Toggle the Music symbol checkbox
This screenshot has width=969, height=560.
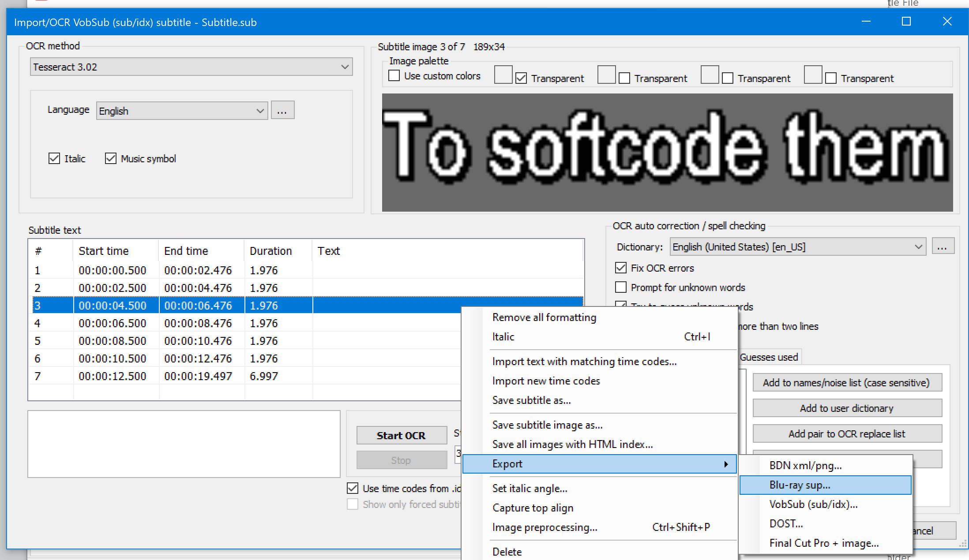coord(111,159)
